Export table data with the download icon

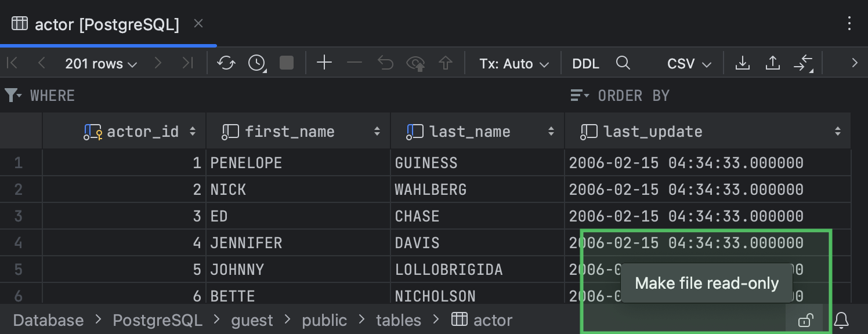[x=743, y=63]
